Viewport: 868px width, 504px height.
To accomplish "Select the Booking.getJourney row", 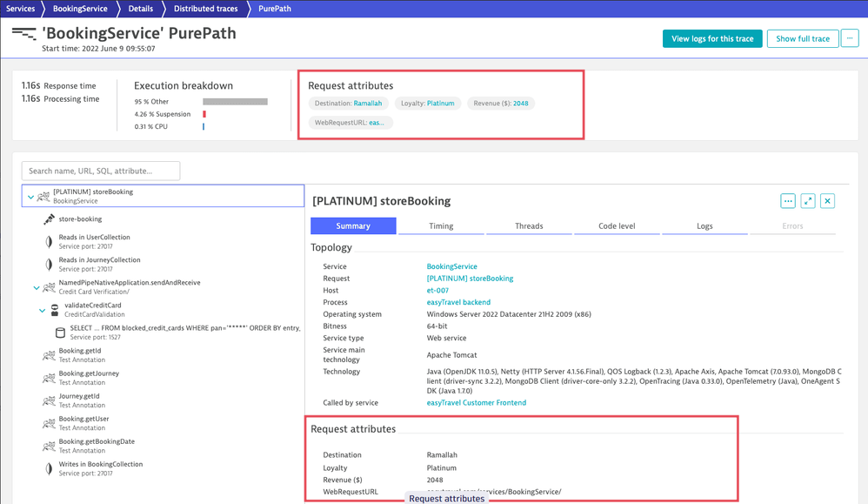I will pyautogui.click(x=164, y=379).
